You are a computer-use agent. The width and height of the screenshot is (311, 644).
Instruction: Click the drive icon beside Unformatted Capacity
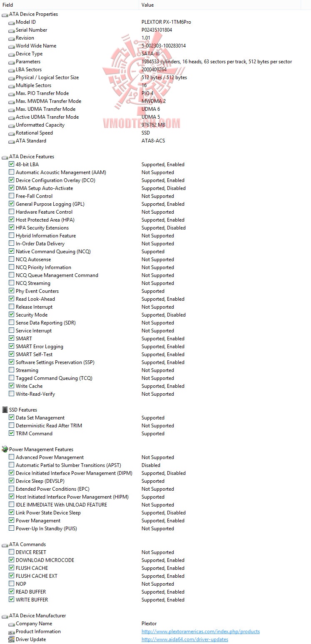pyautogui.click(x=11, y=125)
